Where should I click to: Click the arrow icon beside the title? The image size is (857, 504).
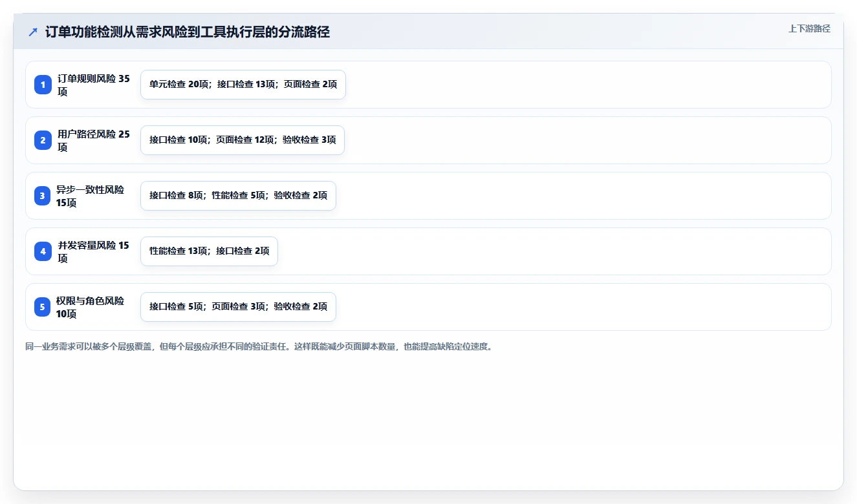tap(33, 32)
